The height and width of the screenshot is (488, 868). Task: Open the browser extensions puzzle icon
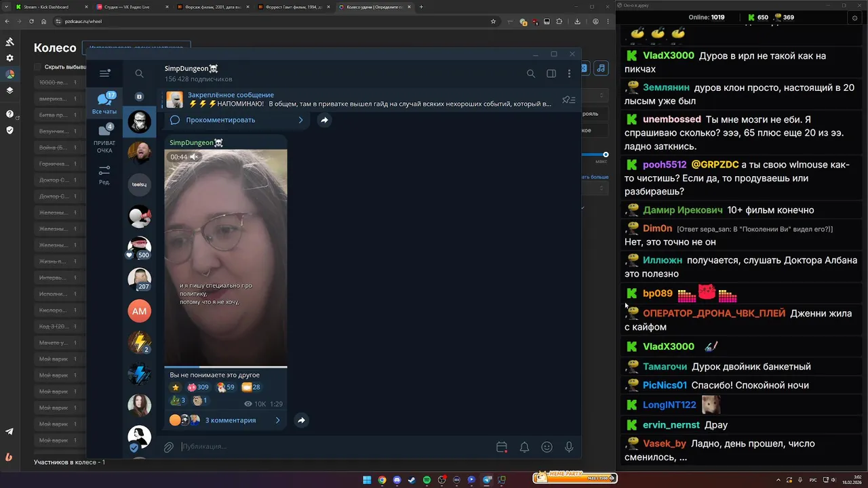(559, 21)
